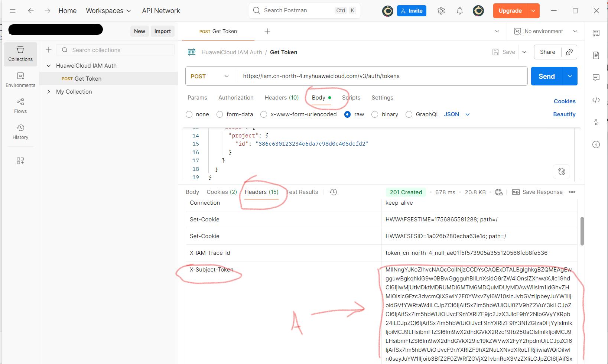Select the form-data body type
The height and width of the screenshot is (364, 608).
click(220, 114)
